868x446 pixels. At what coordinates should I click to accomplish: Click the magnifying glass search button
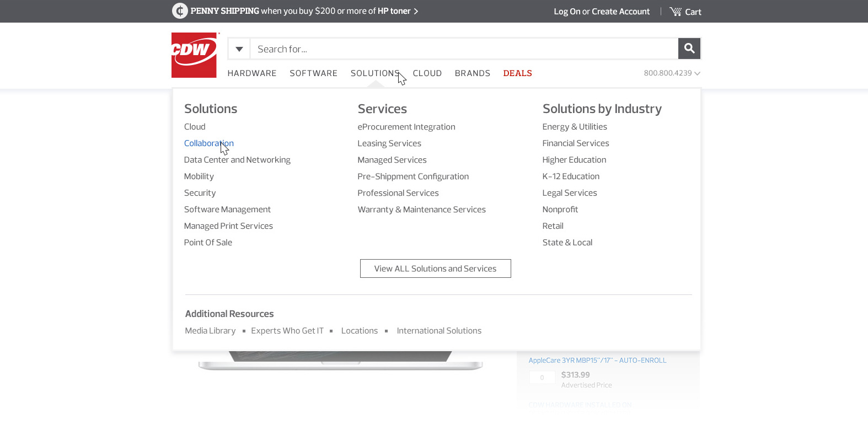(689, 49)
